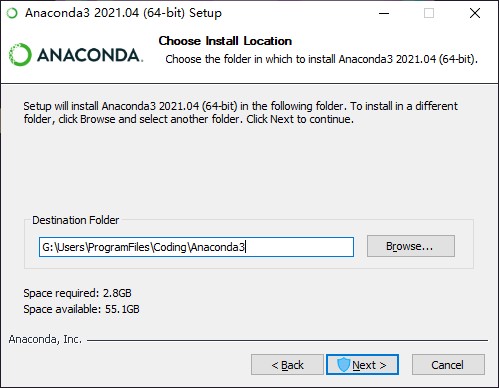Click the green Anaconda ring logo in the header

point(20,55)
